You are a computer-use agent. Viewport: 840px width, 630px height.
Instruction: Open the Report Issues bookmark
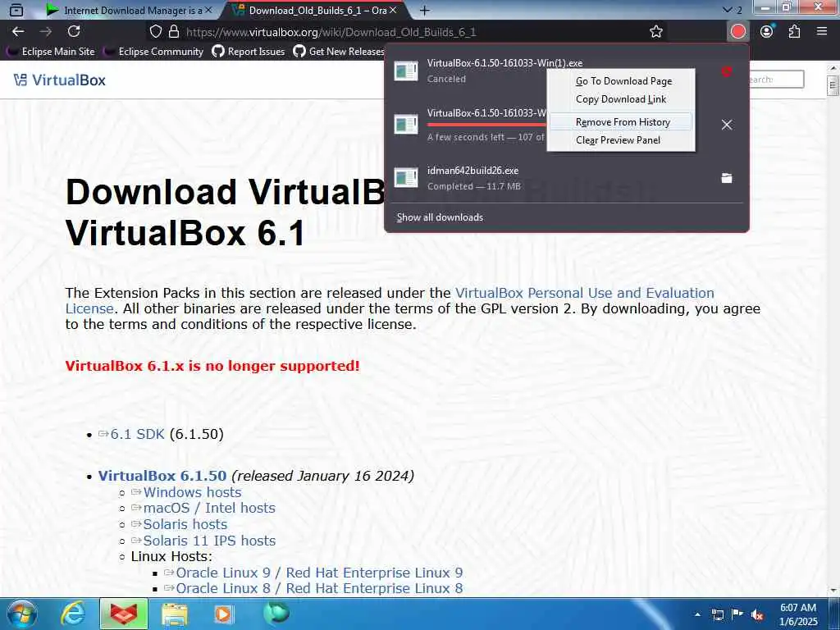point(249,52)
